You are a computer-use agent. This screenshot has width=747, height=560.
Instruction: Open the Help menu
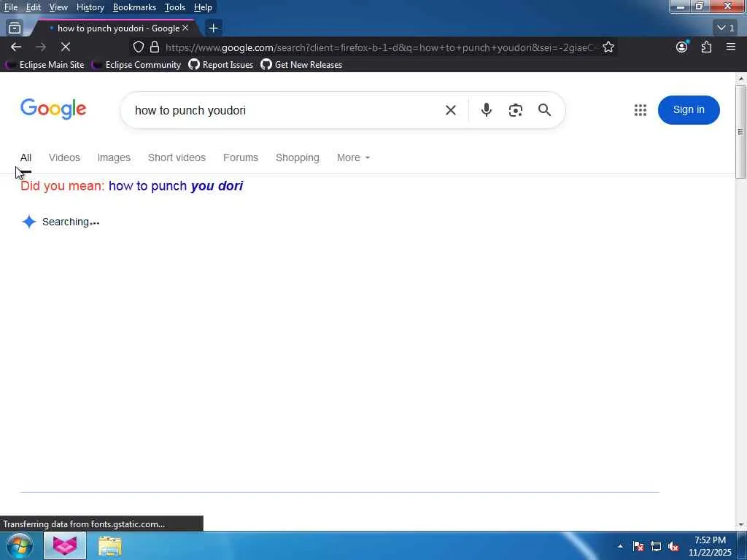pyautogui.click(x=203, y=7)
